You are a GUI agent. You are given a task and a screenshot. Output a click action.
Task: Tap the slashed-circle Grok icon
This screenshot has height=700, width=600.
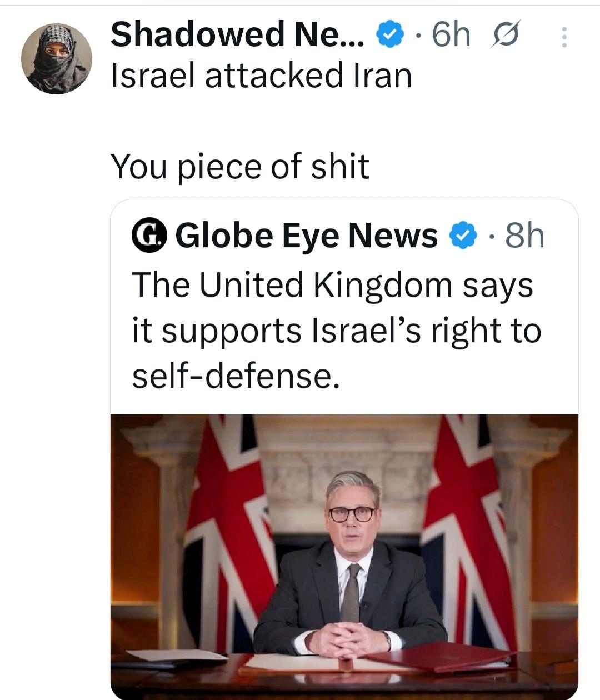point(506,34)
